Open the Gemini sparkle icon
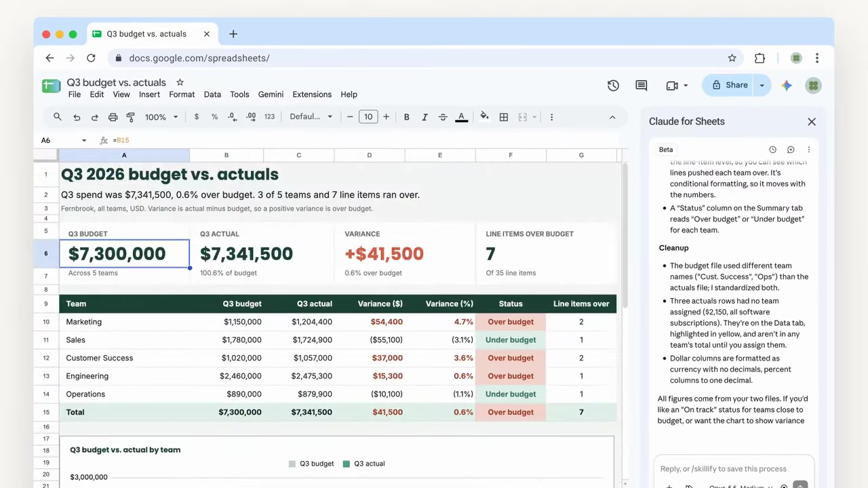This screenshot has height=488, width=868. (x=787, y=85)
